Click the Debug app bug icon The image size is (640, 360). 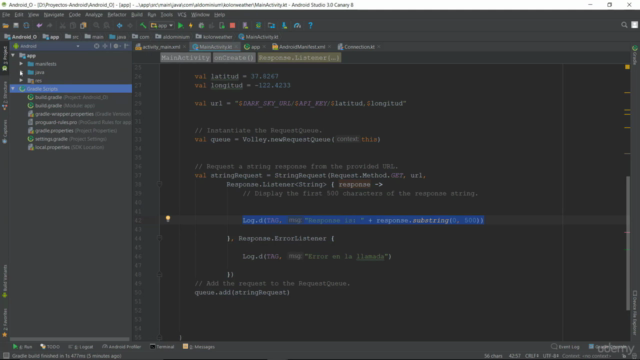(201, 25)
